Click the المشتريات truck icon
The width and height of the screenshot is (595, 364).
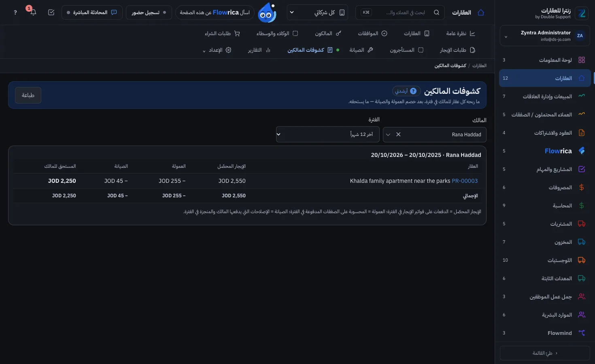(582, 224)
